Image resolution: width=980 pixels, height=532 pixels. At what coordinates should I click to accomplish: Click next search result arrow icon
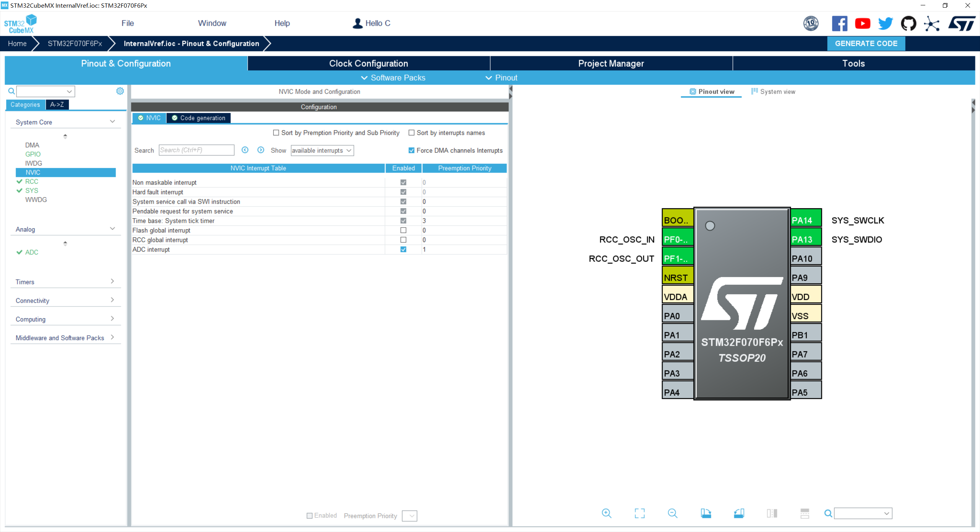[x=261, y=150]
